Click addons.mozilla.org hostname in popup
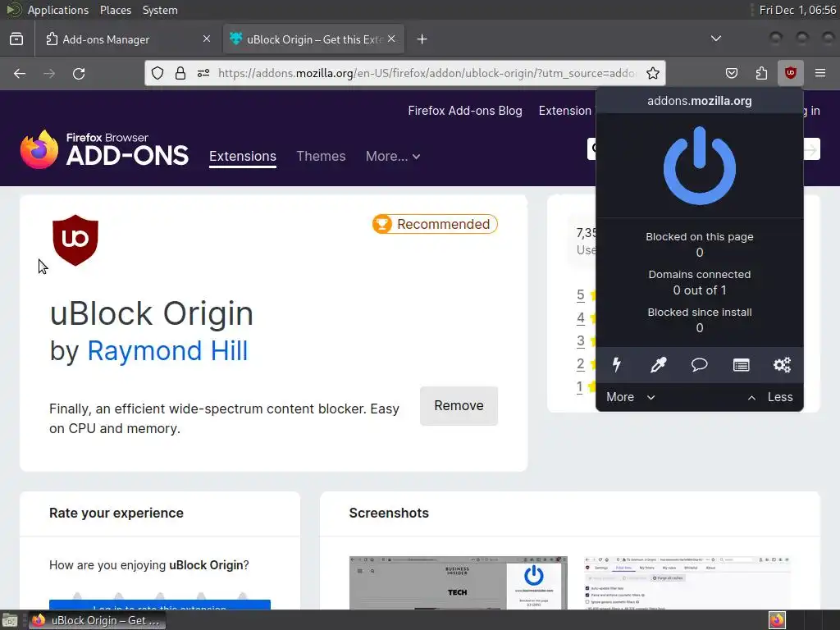 [x=699, y=101]
